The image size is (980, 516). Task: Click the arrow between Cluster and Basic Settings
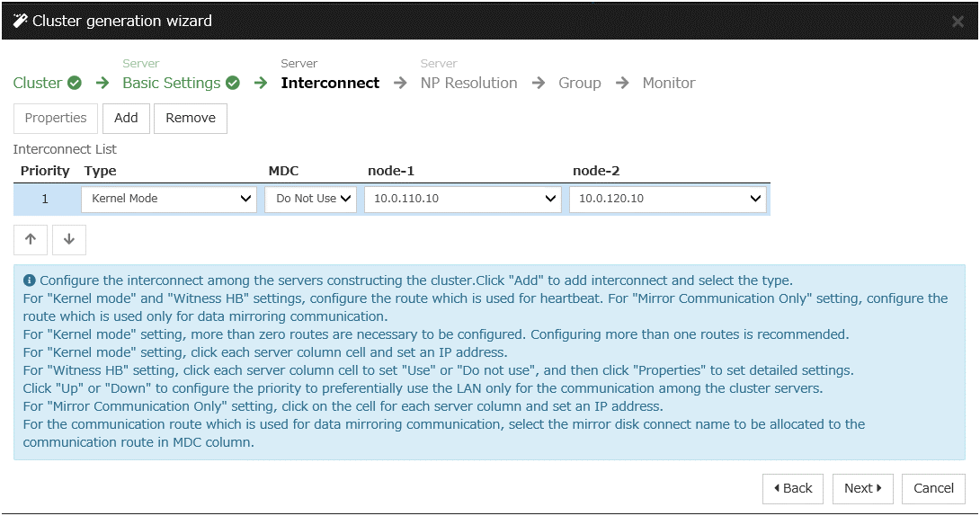tap(102, 84)
